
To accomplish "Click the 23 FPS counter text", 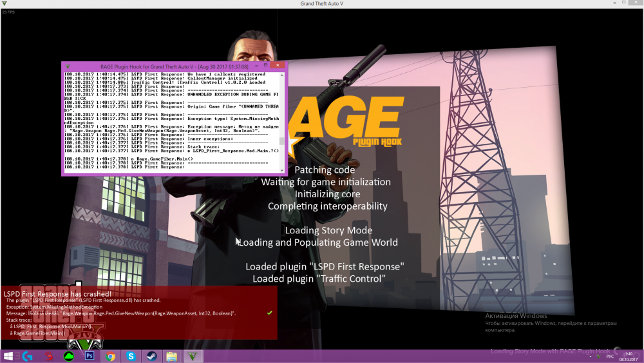I will 8,12.
